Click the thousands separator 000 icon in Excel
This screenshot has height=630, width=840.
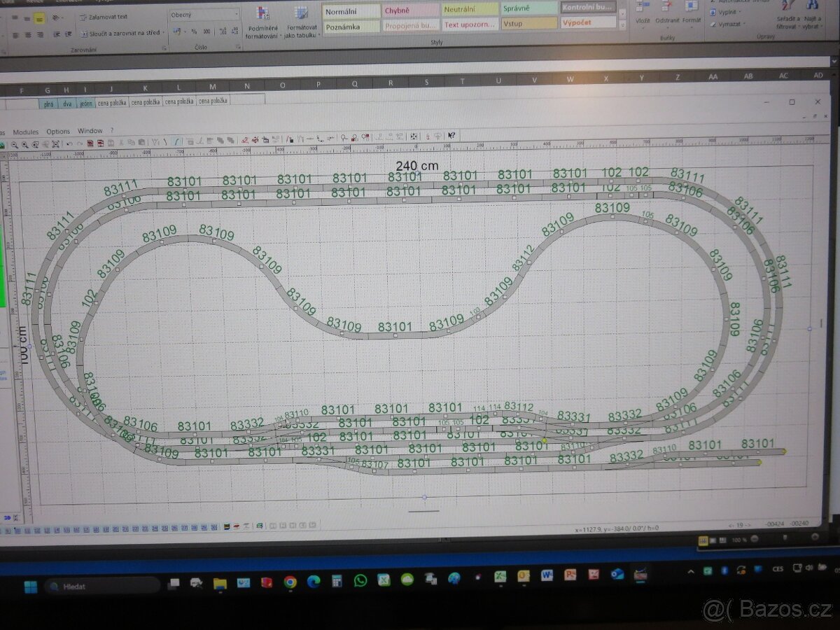click(206, 31)
